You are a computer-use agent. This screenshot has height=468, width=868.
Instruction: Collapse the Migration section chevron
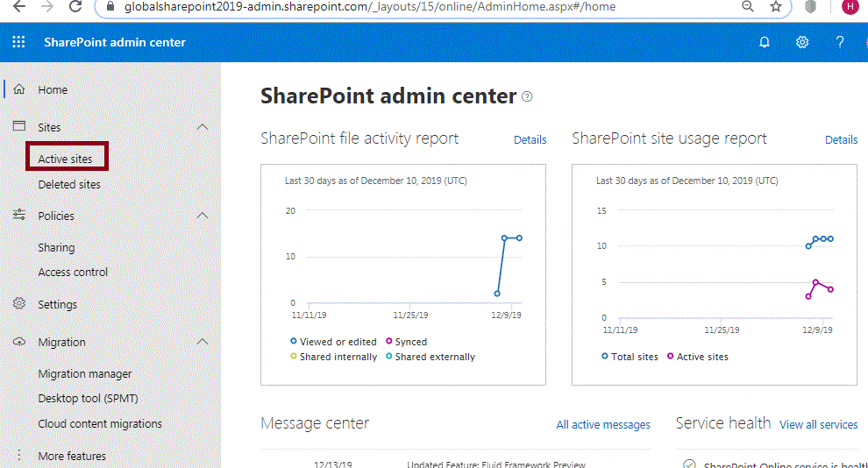[202, 342]
